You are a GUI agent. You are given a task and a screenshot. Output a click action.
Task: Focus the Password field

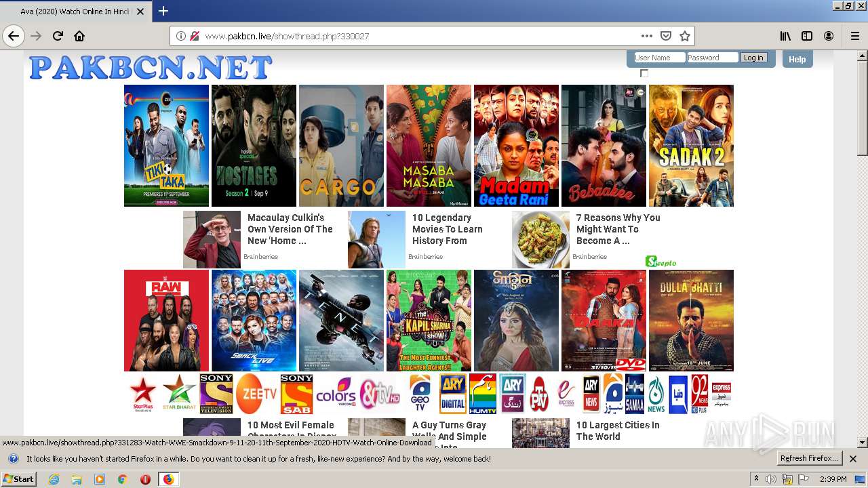(712, 58)
